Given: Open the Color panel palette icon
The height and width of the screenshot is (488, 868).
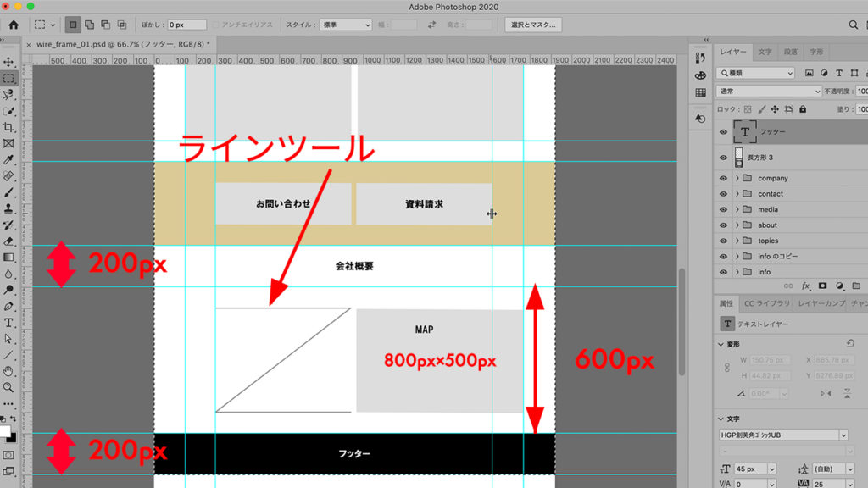Looking at the screenshot, I should coord(700,75).
